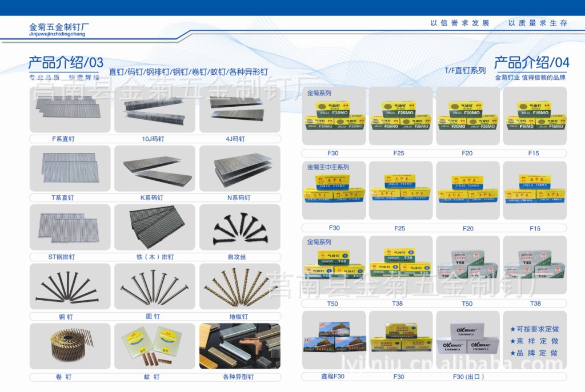
Task: Open the 地板钉 twisted floor nails photo
Action: click(240, 286)
